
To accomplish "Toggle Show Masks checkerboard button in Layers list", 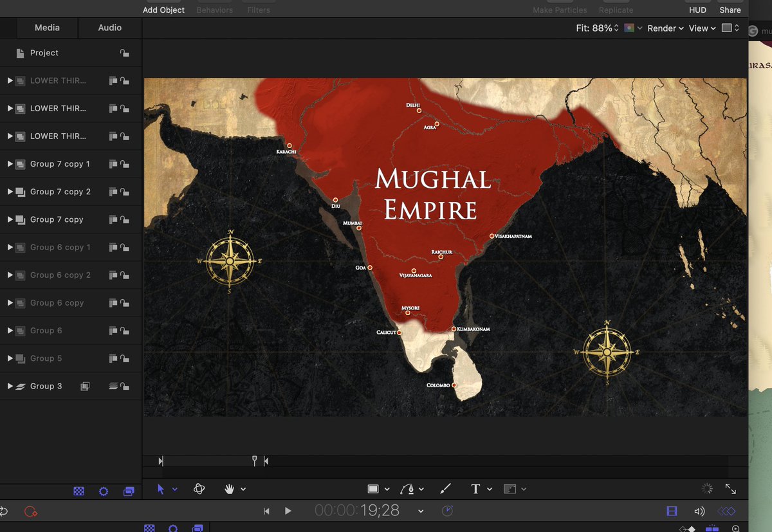I will click(x=78, y=491).
